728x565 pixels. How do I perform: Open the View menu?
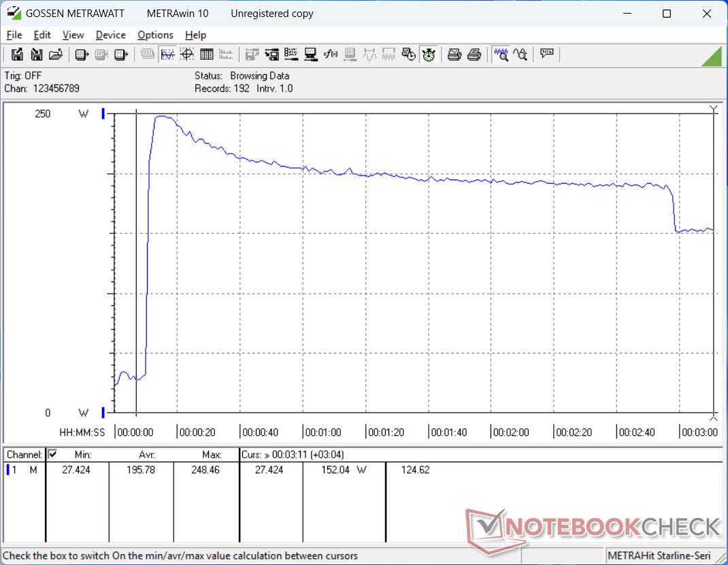[x=73, y=35]
